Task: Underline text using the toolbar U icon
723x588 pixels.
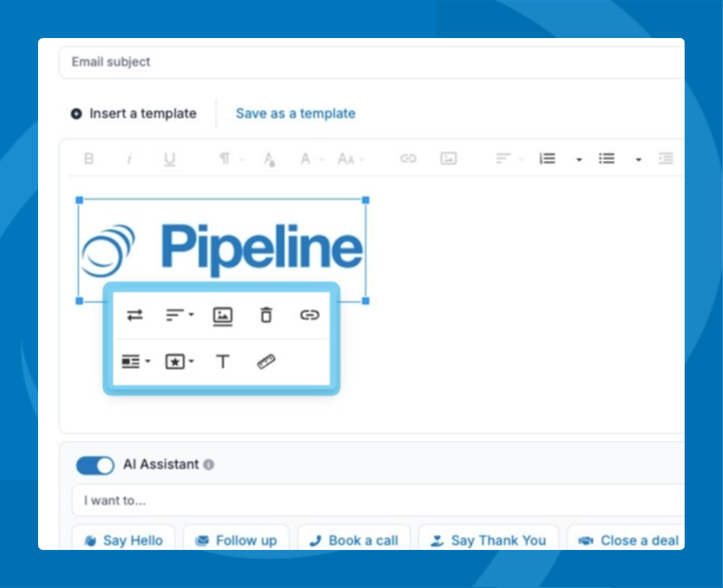Action: coord(169,159)
